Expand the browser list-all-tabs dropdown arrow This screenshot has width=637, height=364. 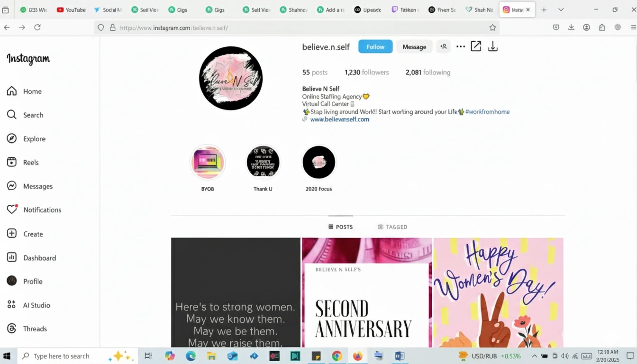pyautogui.click(x=561, y=9)
